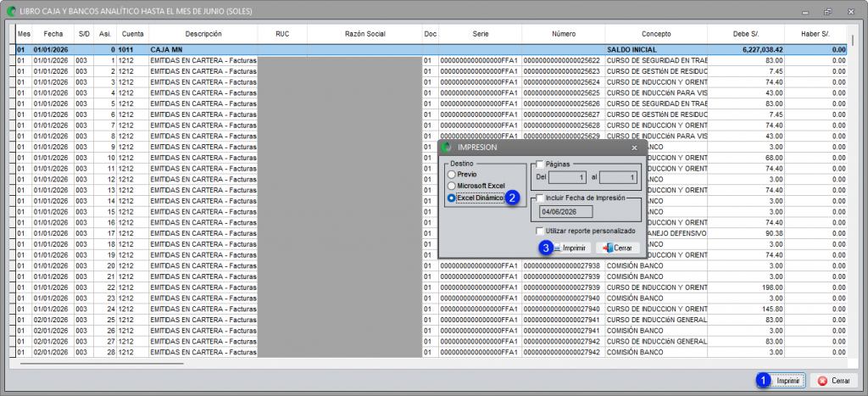Click the 6,227,038.42 debit amount
Image resolution: width=868 pixels, height=396 pixels.
746,49
